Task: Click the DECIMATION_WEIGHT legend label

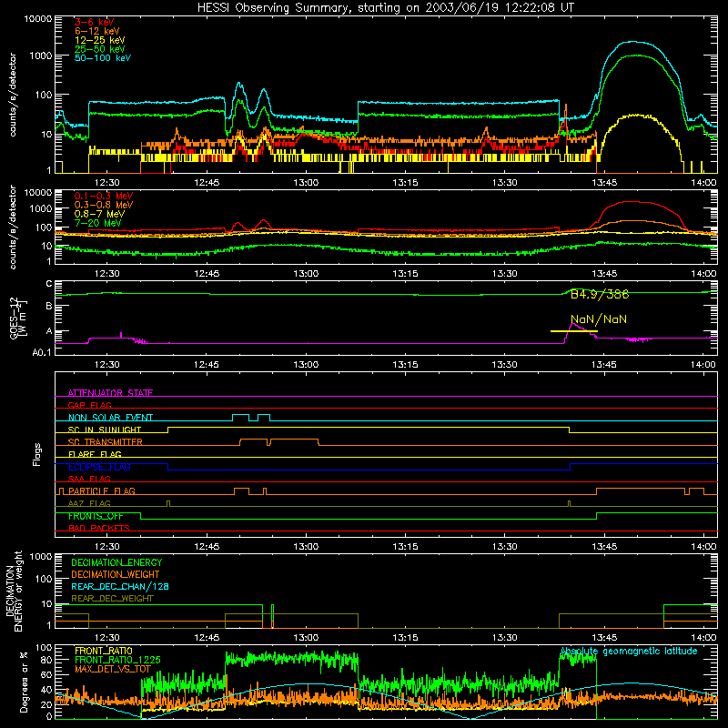Action: point(116,574)
